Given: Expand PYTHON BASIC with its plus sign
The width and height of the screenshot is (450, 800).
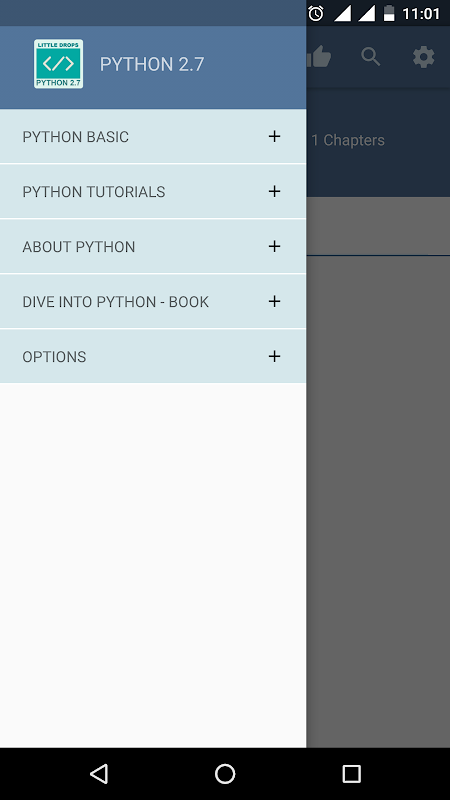Looking at the screenshot, I should (x=274, y=136).
